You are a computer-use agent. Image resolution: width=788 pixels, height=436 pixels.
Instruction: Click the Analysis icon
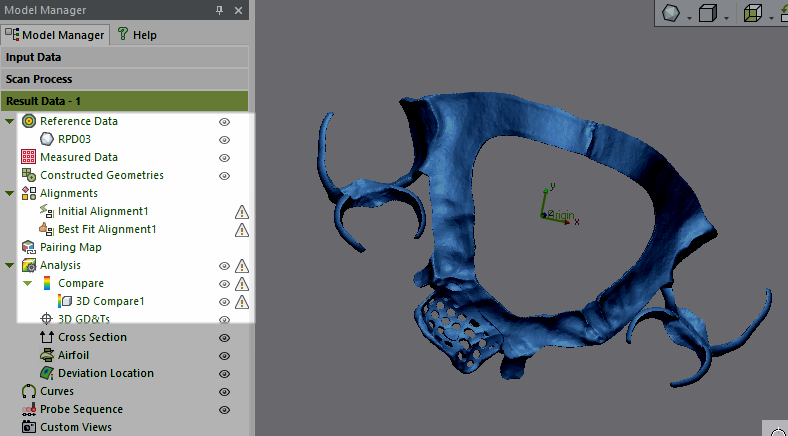pyautogui.click(x=29, y=265)
